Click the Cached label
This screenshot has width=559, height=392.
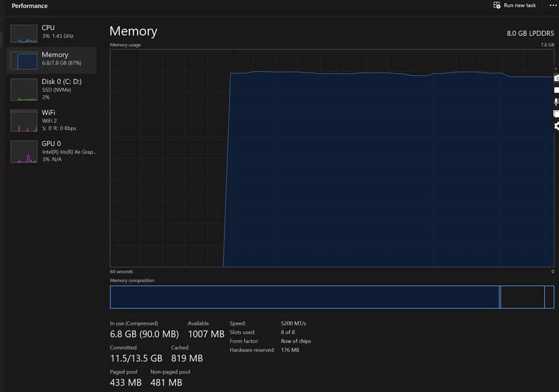(x=180, y=348)
